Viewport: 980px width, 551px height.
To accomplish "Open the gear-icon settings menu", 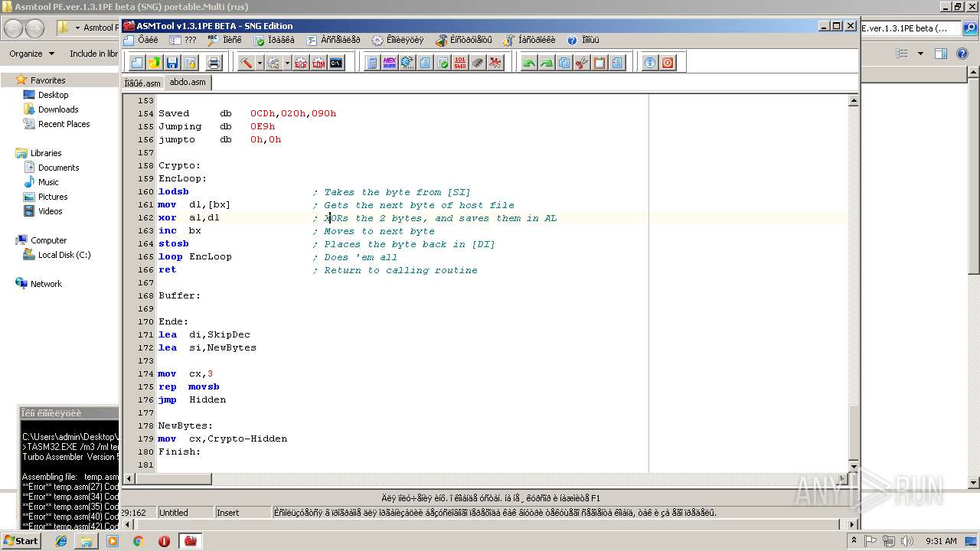I will click(x=398, y=40).
